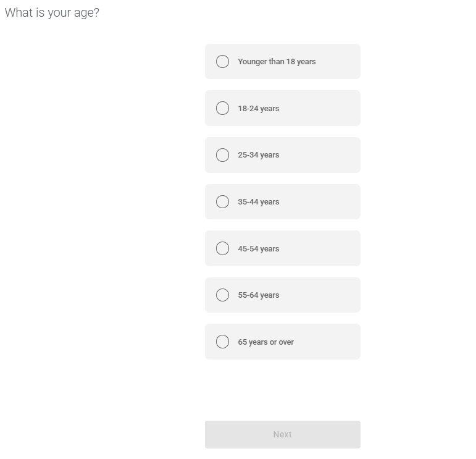
Task: Click the '45-54 years' label text
Action: 258,249
